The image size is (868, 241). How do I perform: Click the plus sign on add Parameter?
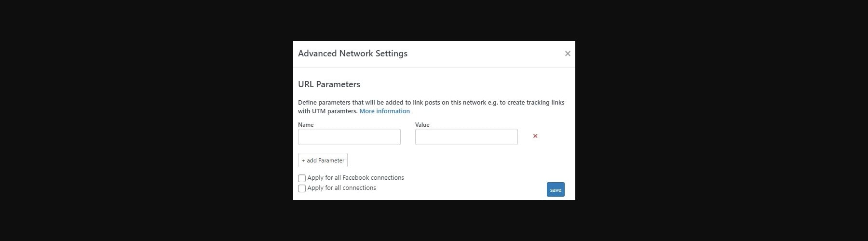[x=303, y=161]
